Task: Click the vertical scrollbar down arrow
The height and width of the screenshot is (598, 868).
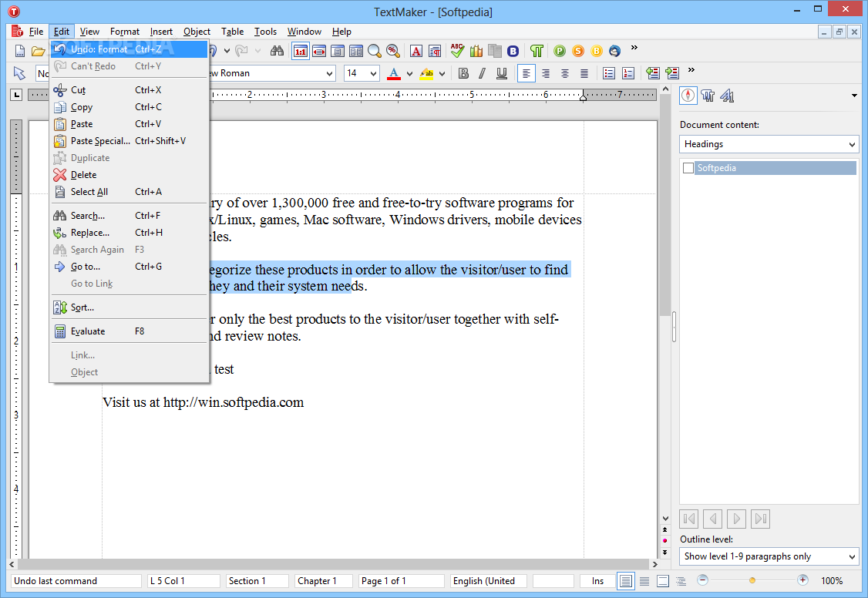Action: 665,519
